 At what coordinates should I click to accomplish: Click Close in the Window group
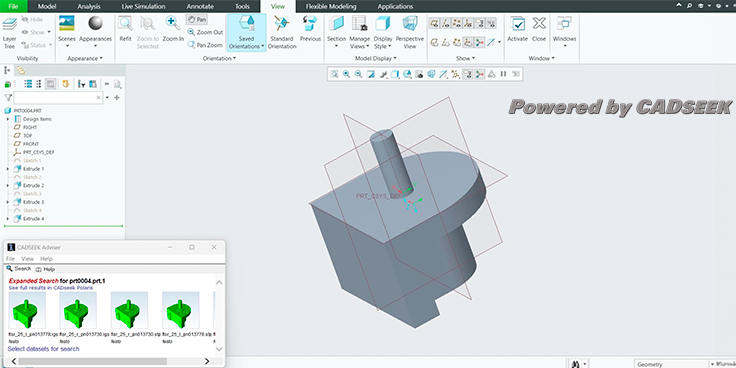click(539, 29)
